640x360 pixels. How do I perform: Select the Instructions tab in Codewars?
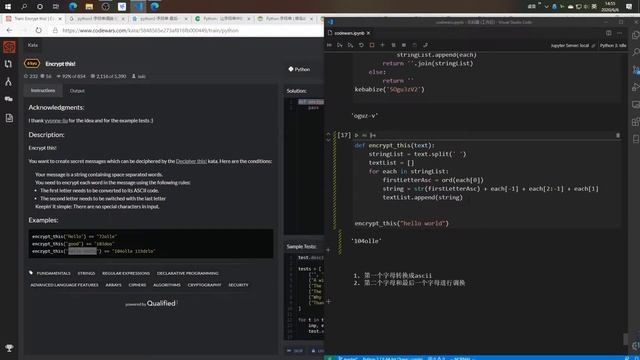pyautogui.click(x=43, y=90)
